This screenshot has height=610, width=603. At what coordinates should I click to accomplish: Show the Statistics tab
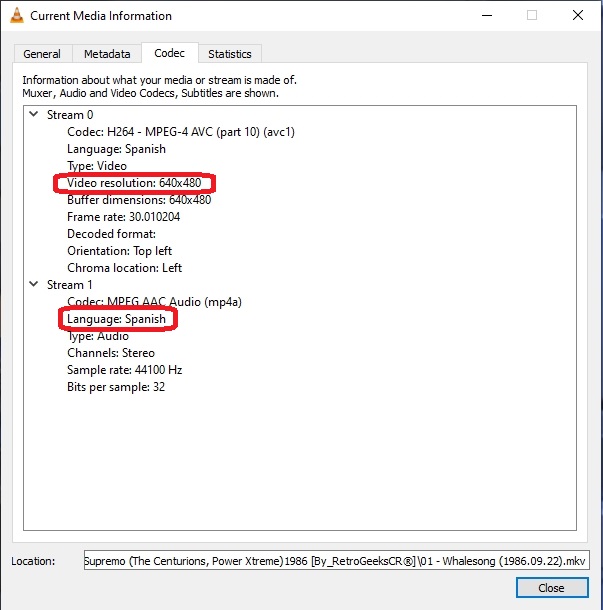[x=230, y=54]
